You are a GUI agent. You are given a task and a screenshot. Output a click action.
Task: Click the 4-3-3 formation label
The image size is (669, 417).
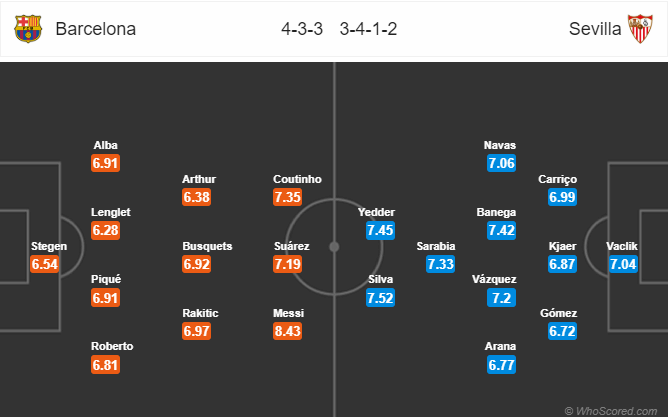click(302, 29)
